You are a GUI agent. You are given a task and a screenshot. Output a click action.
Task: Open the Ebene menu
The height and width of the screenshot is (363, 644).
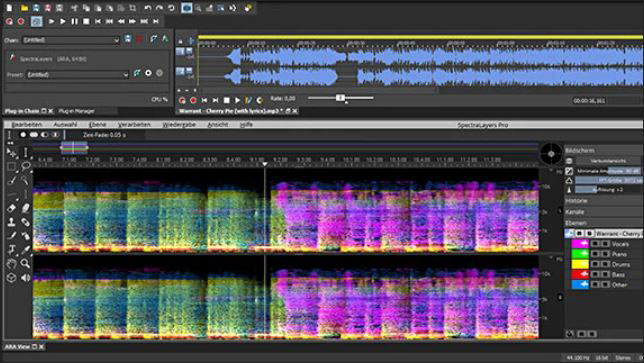point(97,124)
